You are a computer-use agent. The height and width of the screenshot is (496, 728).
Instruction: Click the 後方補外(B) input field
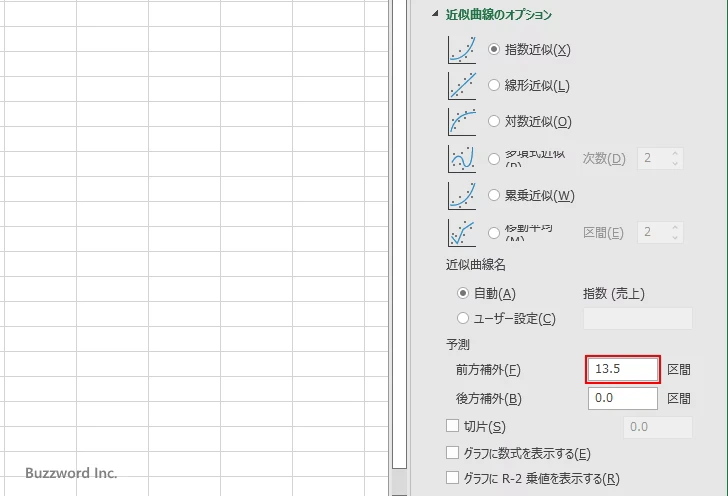pos(623,398)
